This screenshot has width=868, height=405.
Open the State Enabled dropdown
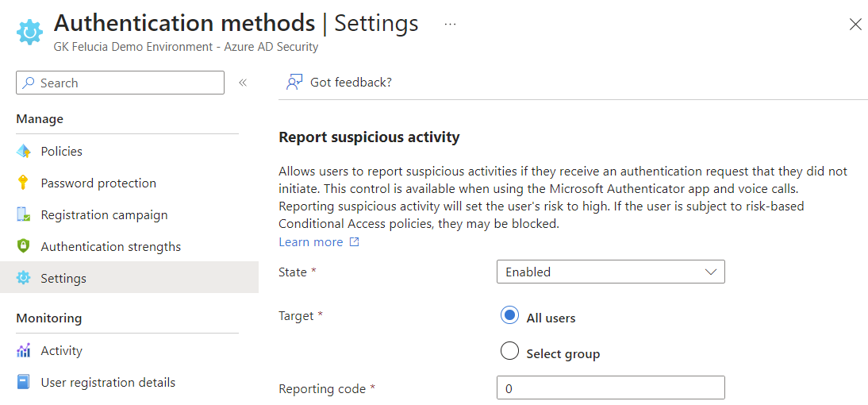[x=611, y=272]
